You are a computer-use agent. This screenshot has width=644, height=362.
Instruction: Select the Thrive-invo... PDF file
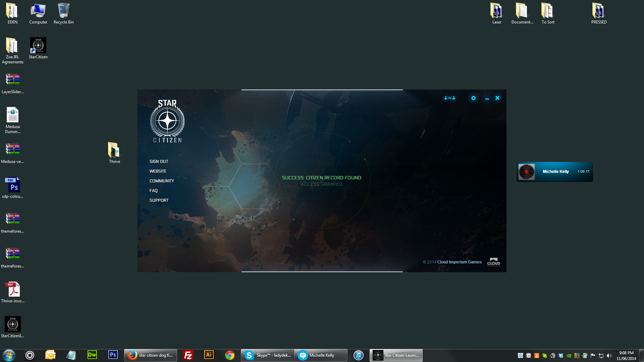[x=12, y=293]
